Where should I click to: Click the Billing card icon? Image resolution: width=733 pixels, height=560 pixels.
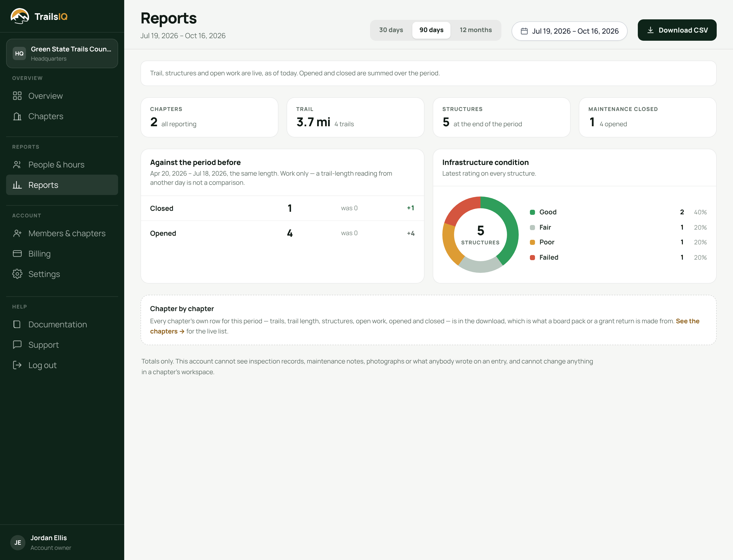[x=17, y=254]
